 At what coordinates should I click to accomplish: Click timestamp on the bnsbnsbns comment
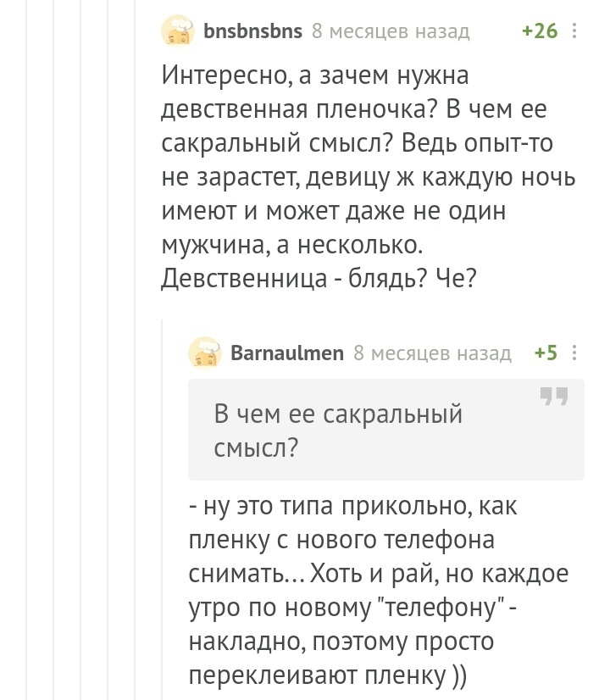[x=391, y=32]
